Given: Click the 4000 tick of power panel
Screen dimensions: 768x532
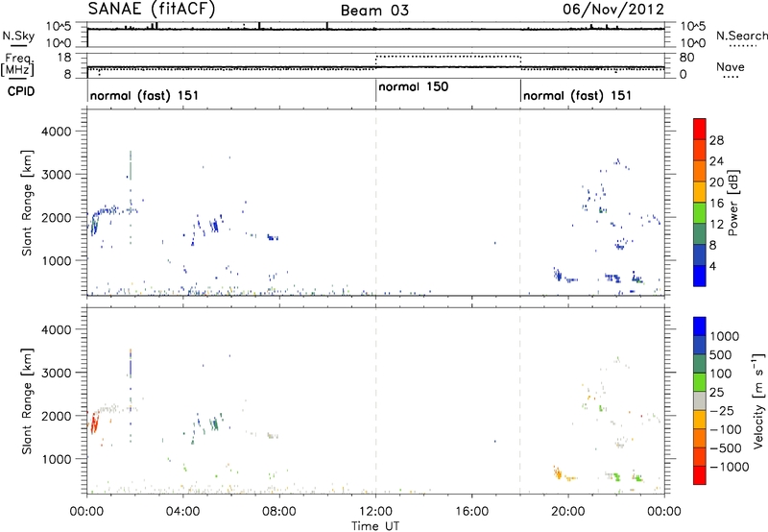Looking at the screenshot, I should click(57, 132).
